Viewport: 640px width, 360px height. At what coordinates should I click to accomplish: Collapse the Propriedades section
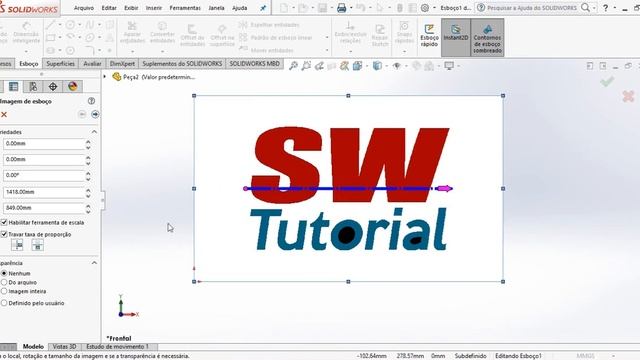tap(94, 132)
